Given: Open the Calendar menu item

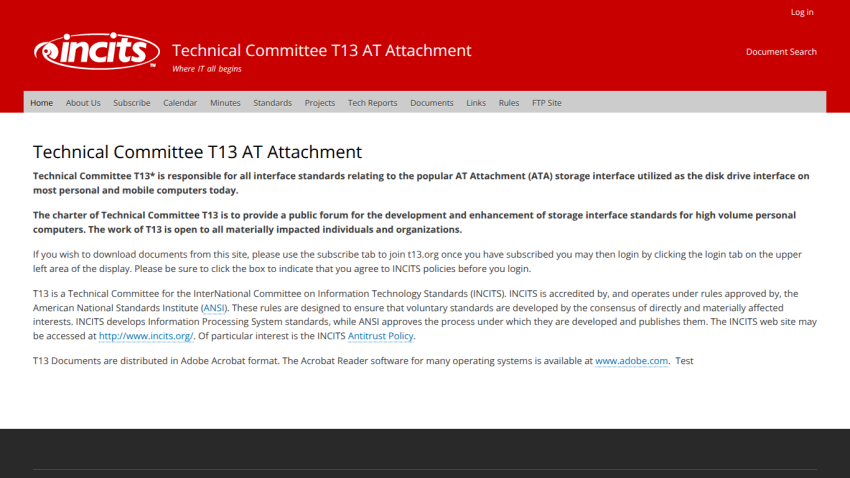Looking at the screenshot, I should [x=180, y=102].
